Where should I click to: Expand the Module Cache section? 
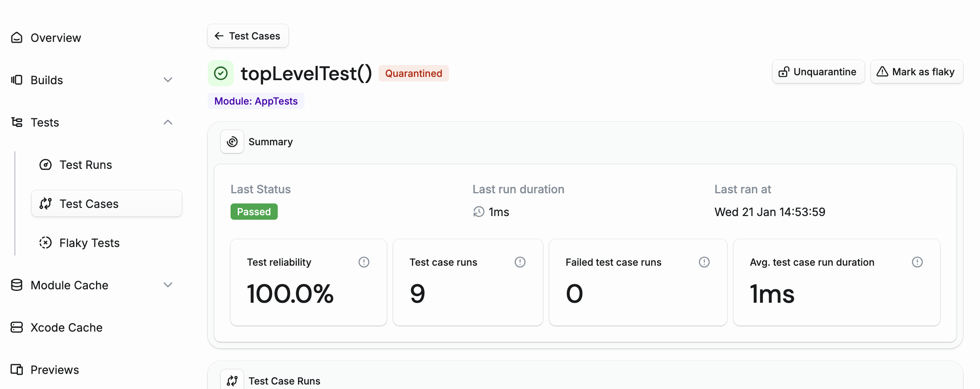(x=168, y=285)
